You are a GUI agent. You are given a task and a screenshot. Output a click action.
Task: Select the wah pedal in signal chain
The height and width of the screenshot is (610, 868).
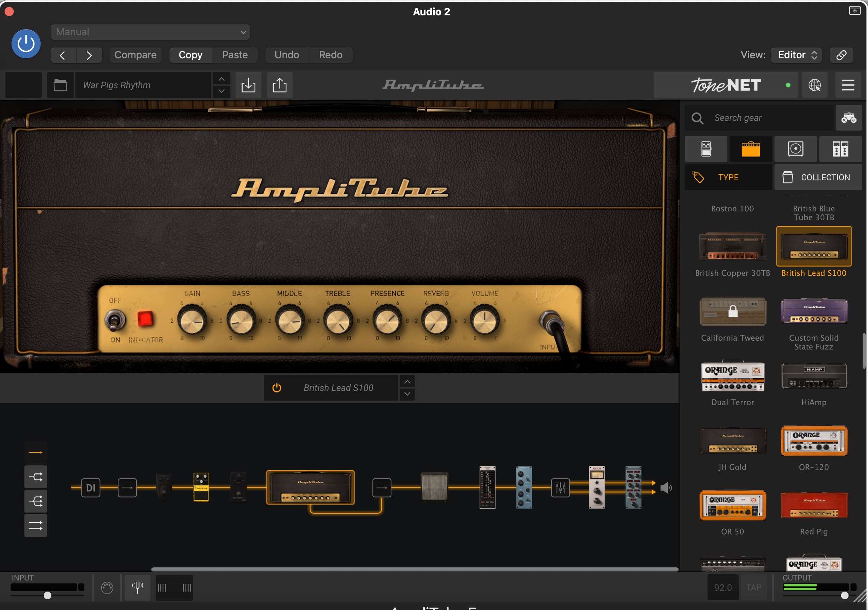[164, 486]
